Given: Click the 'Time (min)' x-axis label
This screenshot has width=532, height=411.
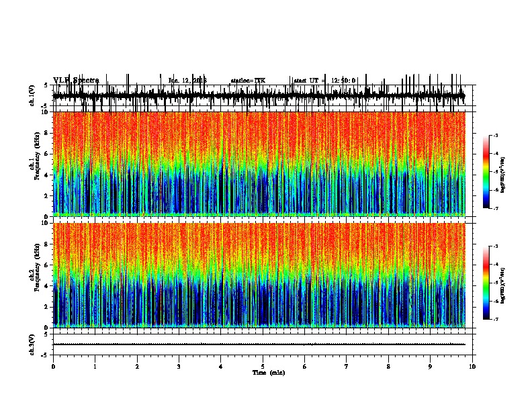Looking at the screenshot, I should (x=269, y=373).
